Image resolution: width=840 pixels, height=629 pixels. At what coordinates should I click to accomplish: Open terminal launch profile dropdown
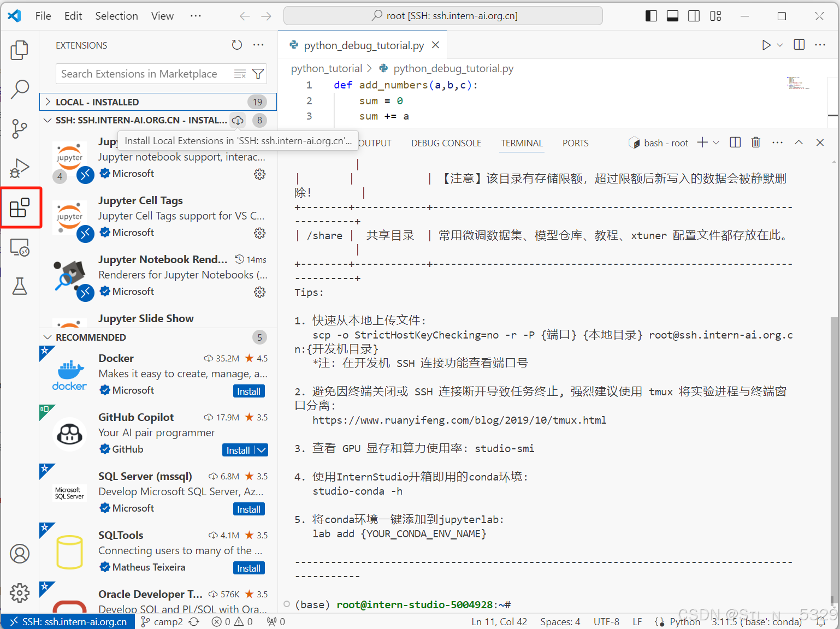click(x=717, y=143)
